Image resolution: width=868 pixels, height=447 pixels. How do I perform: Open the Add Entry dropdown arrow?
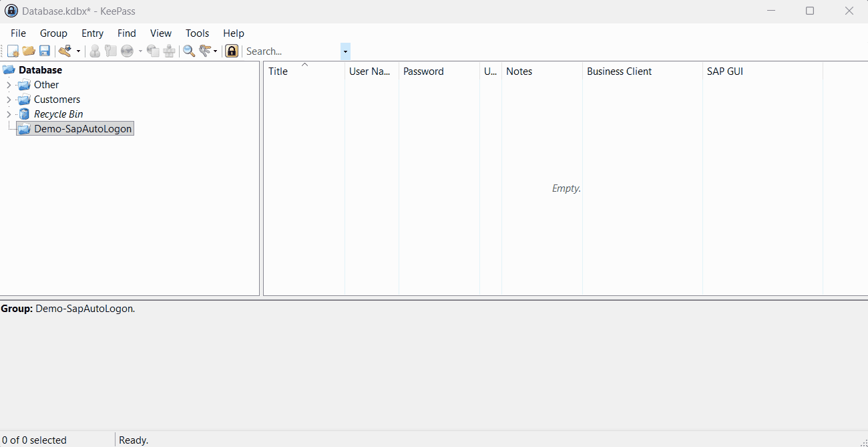pyautogui.click(x=78, y=51)
